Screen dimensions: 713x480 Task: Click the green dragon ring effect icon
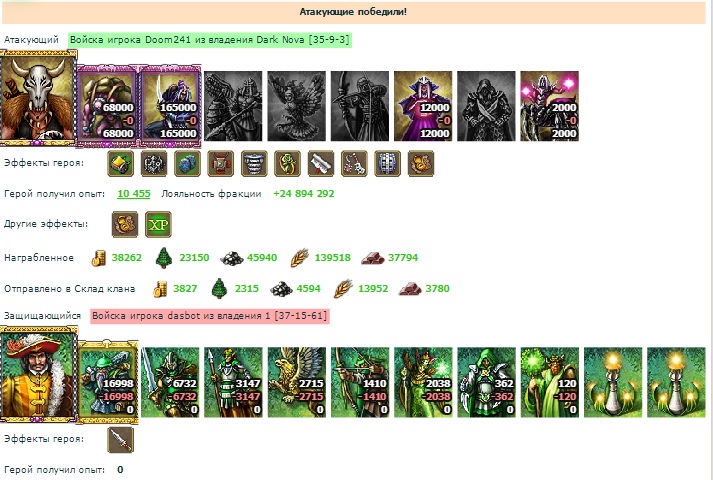pyautogui.click(x=287, y=163)
